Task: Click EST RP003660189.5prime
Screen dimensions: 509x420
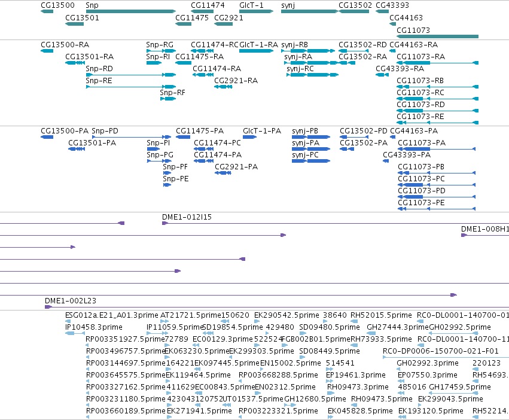Action: click(87, 417)
